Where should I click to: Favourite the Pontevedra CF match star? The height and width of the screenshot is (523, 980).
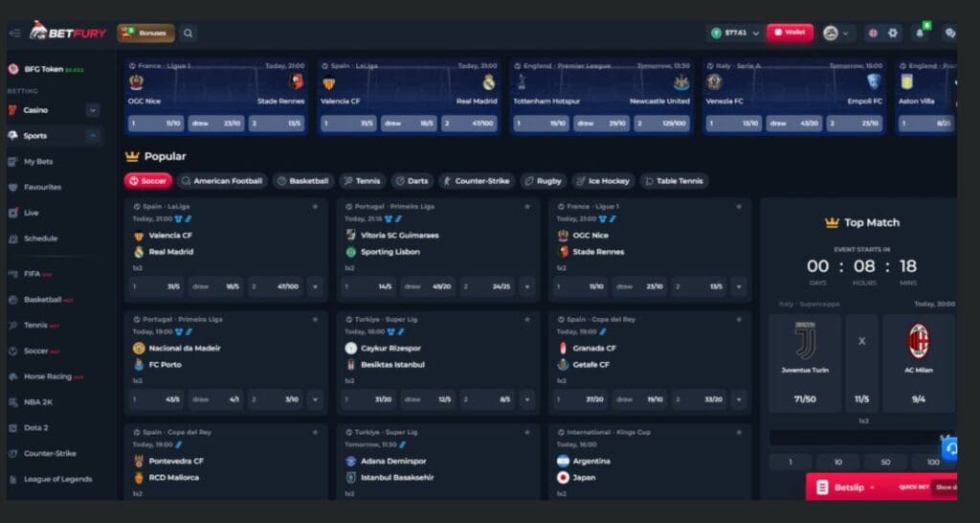point(315,432)
